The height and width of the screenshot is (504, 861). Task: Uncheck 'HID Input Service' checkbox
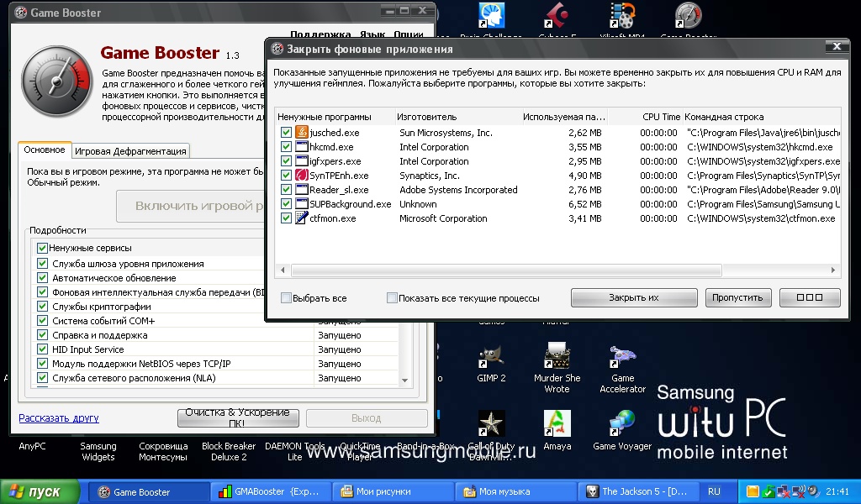(x=42, y=349)
